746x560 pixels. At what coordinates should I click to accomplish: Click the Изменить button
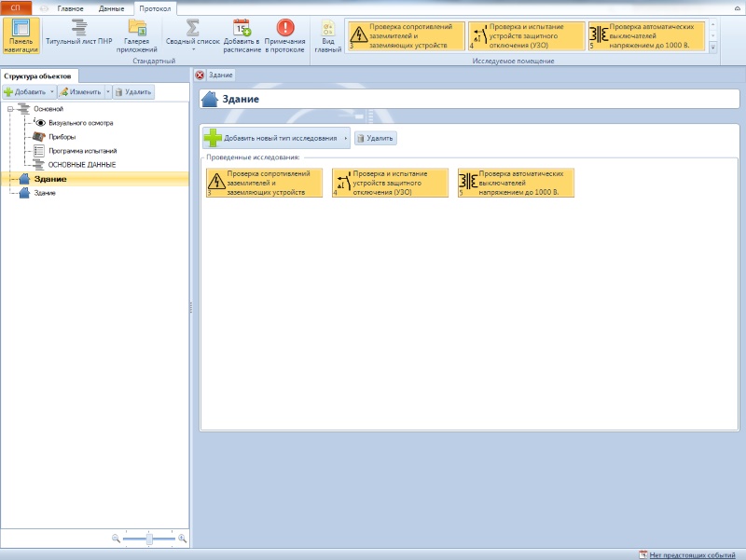click(81, 91)
